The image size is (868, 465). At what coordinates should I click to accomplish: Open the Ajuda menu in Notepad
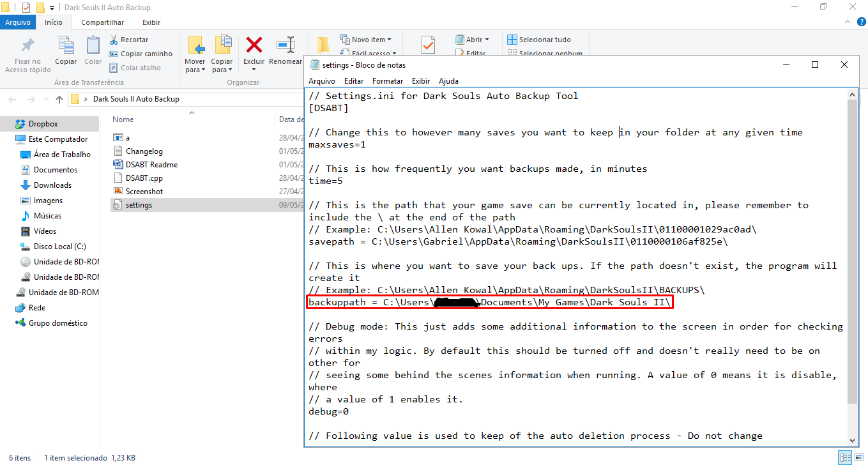[448, 81]
